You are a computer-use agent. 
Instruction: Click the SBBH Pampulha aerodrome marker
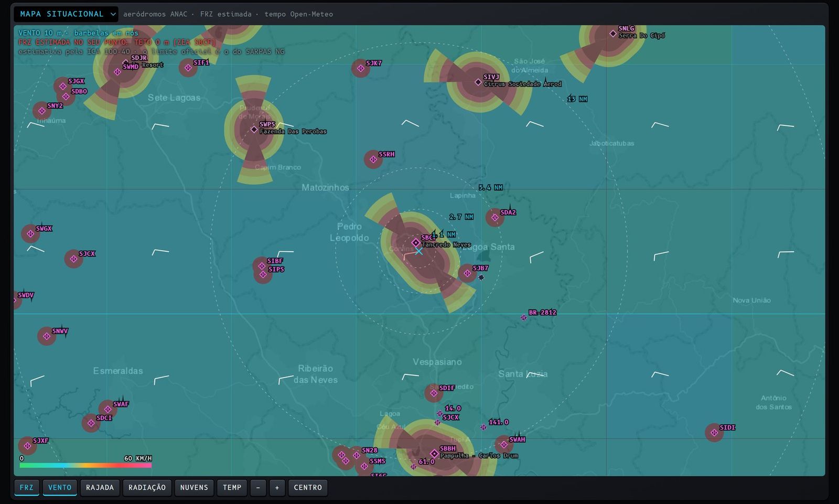pos(434,454)
